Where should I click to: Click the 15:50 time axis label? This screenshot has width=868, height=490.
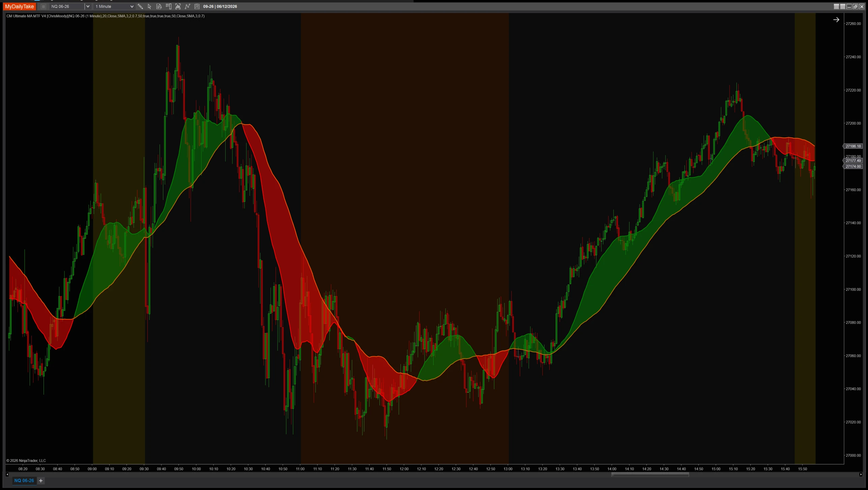pyautogui.click(x=803, y=469)
